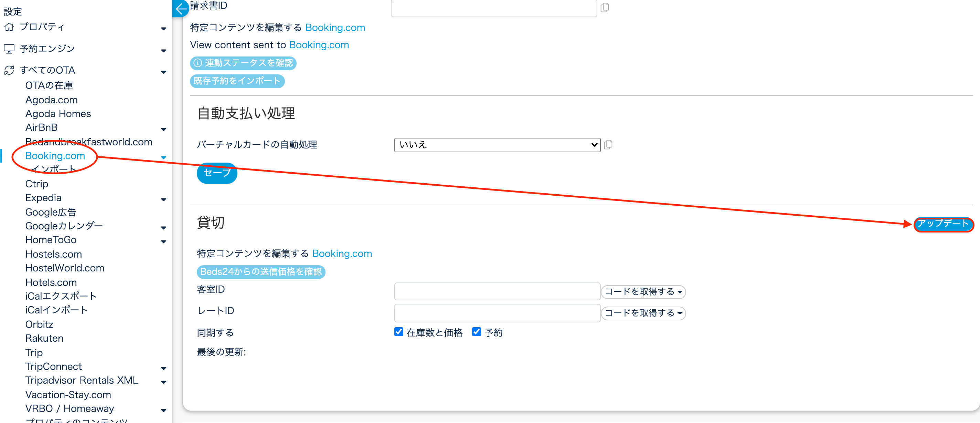Open Agoda Homes in sidebar
The height and width of the screenshot is (423, 980).
(58, 114)
